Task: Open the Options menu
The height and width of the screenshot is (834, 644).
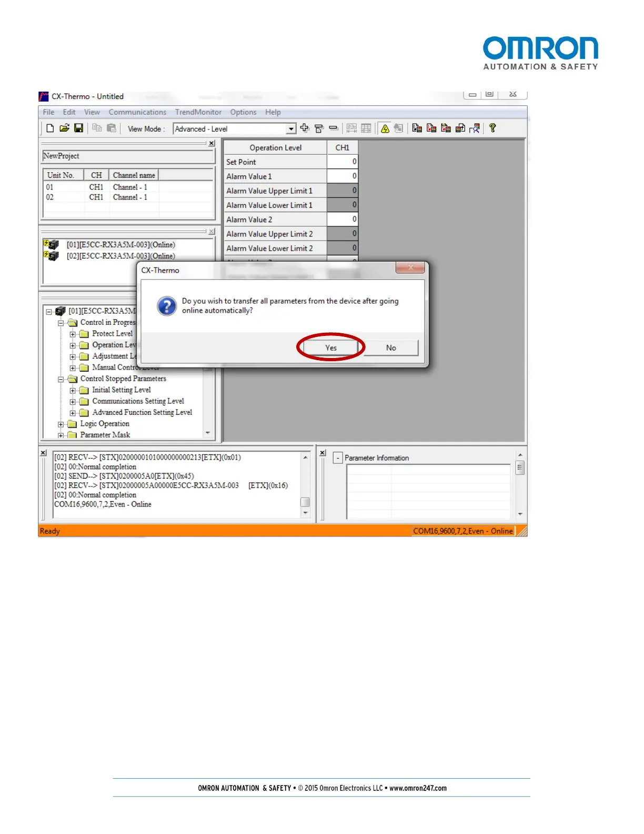Action: [243, 112]
